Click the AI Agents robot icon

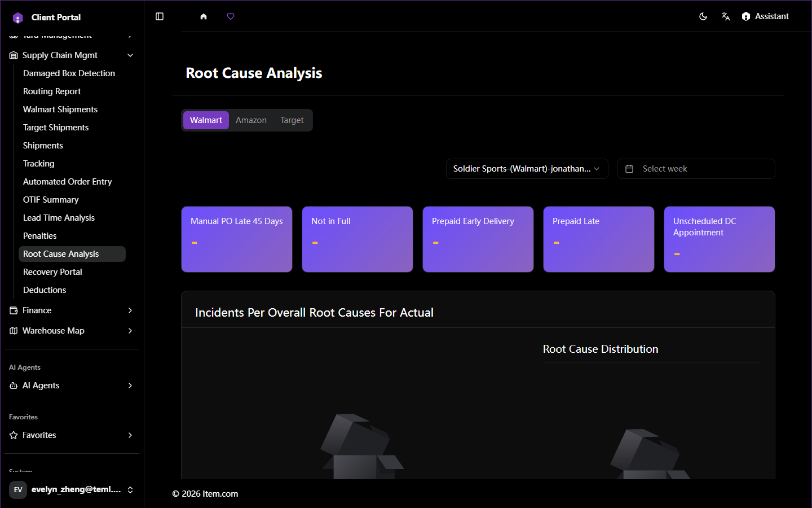[x=14, y=386]
